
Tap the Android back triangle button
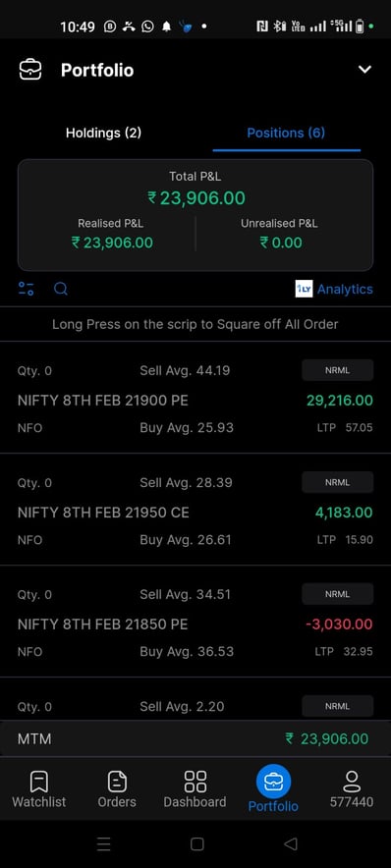point(290,843)
